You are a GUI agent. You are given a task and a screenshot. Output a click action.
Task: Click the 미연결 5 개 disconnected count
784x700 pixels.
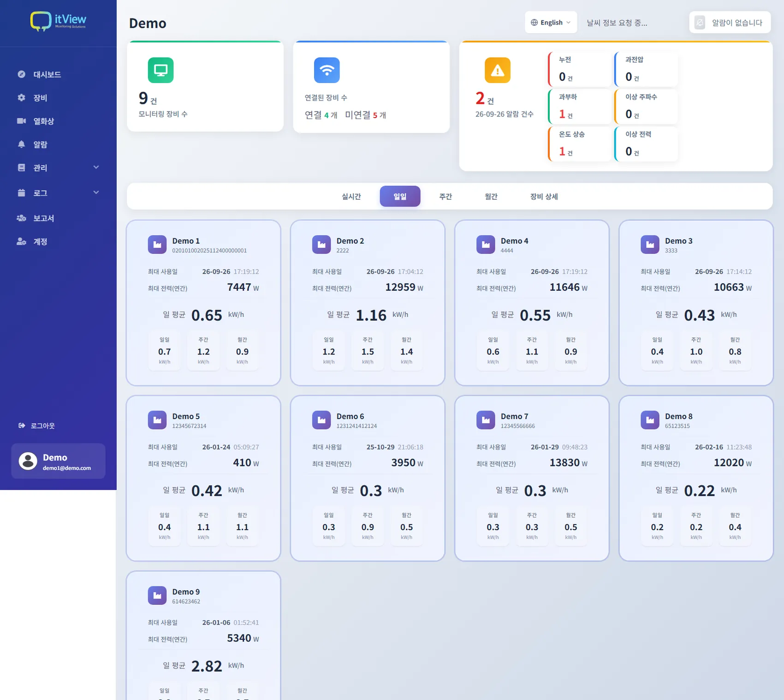(365, 115)
